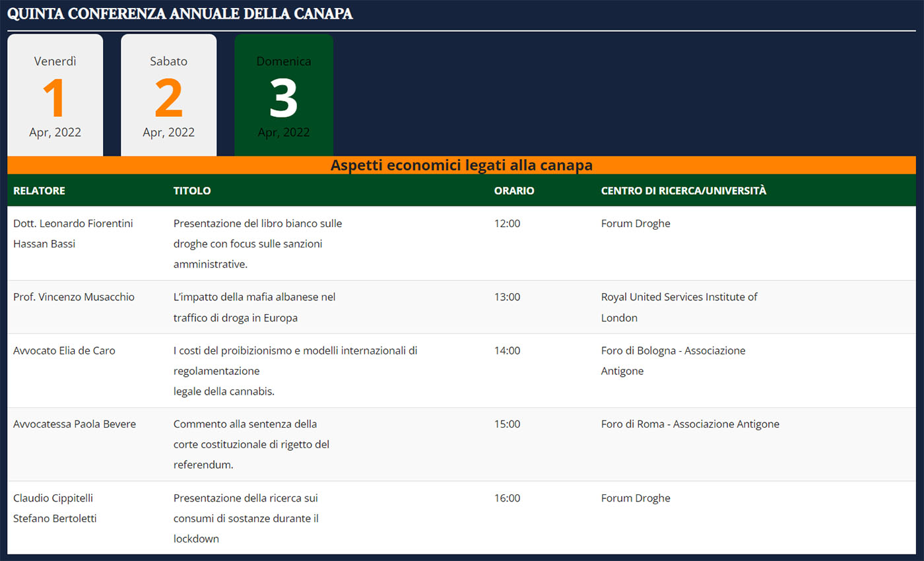The image size is (924, 561).
Task: Select the Sabato 2 Apr tab
Action: click(169, 96)
